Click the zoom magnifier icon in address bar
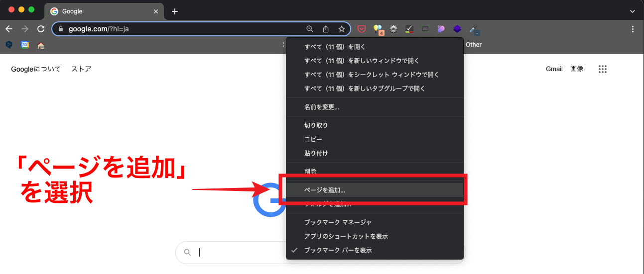This screenshot has height=274, width=644. tap(310, 29)
